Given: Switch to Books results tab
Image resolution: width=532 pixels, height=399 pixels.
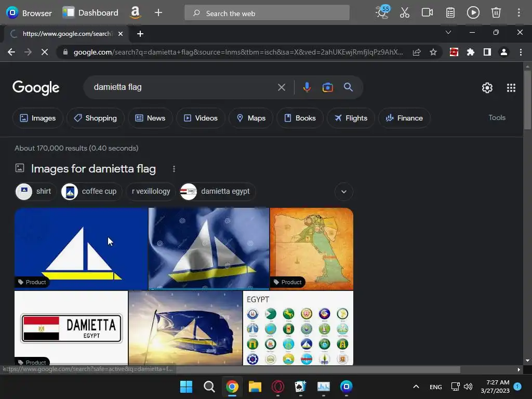Looking at the screenshot, I should point(300,118).
